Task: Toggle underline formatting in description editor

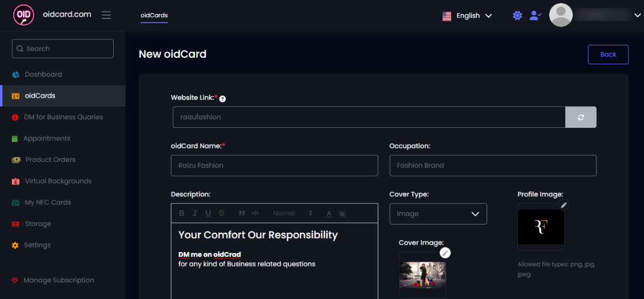Action: (x=208, y=213)
